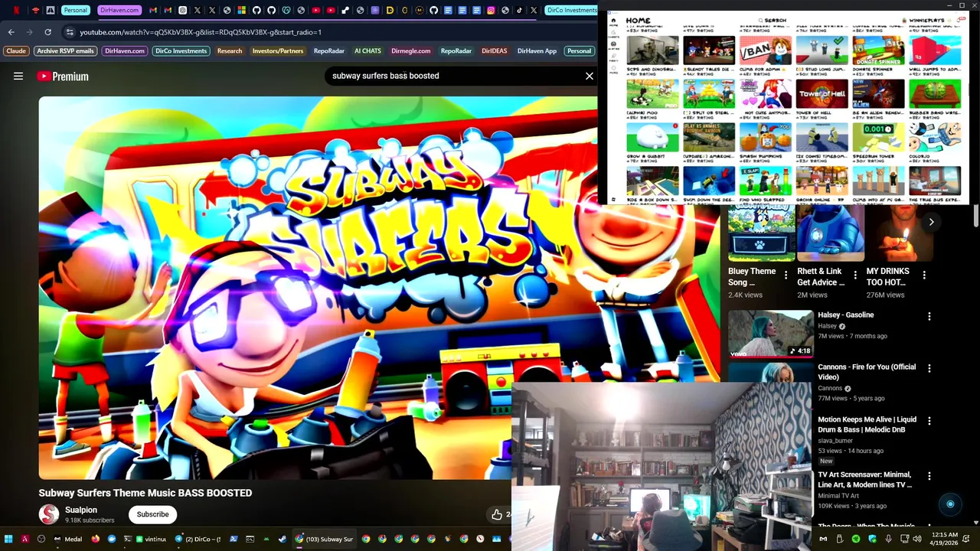Open the DirCo Investments tab group
The image size is (980, 551).
571,10
